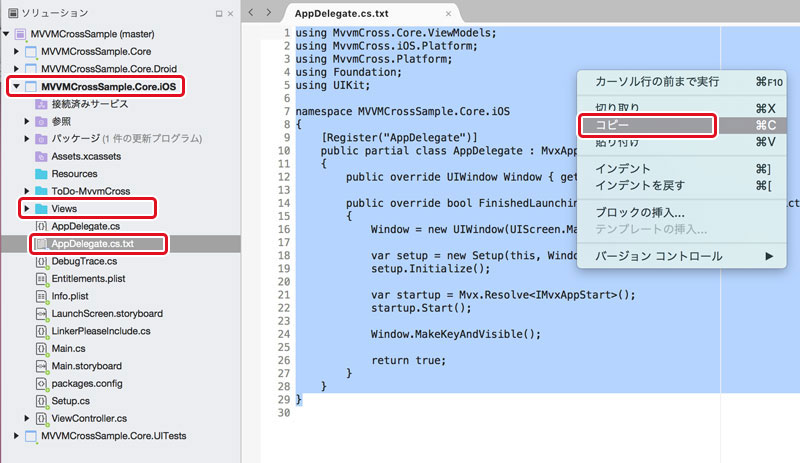Click the Main.storyboard file icon
Viewport: 800px width, 463px height.
click(41, 366)
